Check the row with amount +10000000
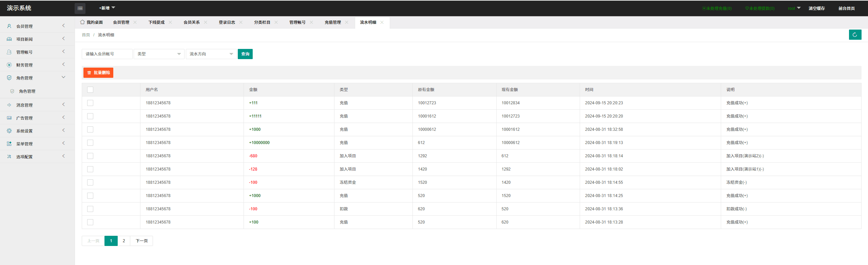Image resolution: width=868 pixels, height=265 pixels. coord(90,143)
